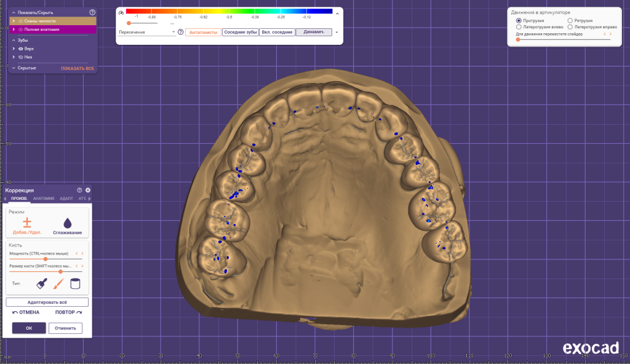Expand the Сканы челюсти tree item

pos(14,21)
